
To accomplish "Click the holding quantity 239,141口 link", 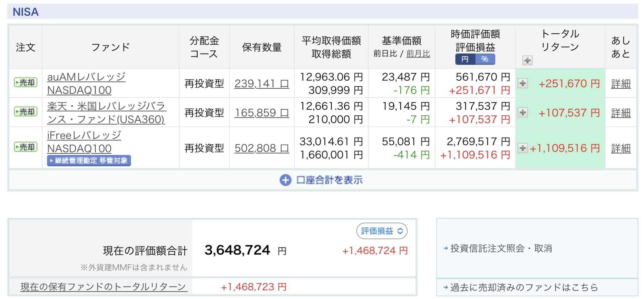I will coord(261,84).
